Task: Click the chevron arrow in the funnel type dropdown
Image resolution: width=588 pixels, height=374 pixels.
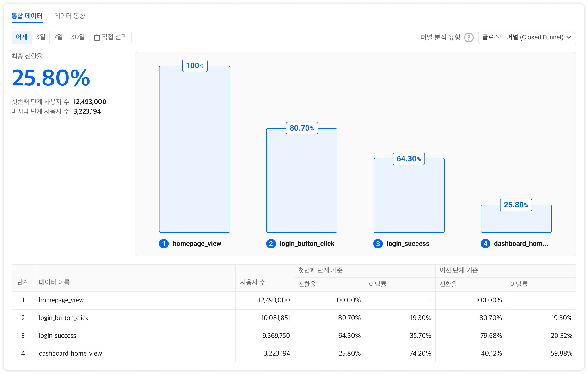Action: pyautogui.click(x=569, y=37)
